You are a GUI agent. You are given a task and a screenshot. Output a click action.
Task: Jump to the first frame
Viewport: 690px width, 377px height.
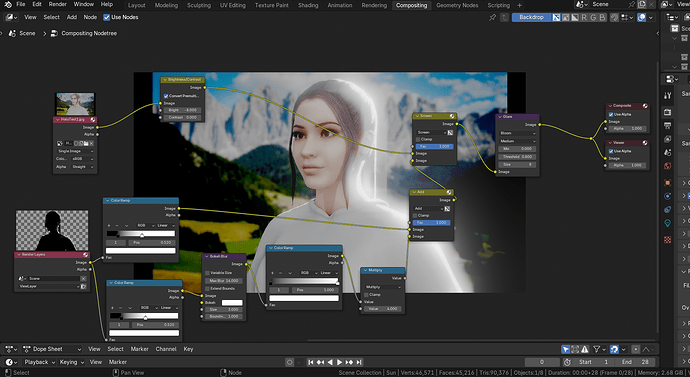pos(311,362)
